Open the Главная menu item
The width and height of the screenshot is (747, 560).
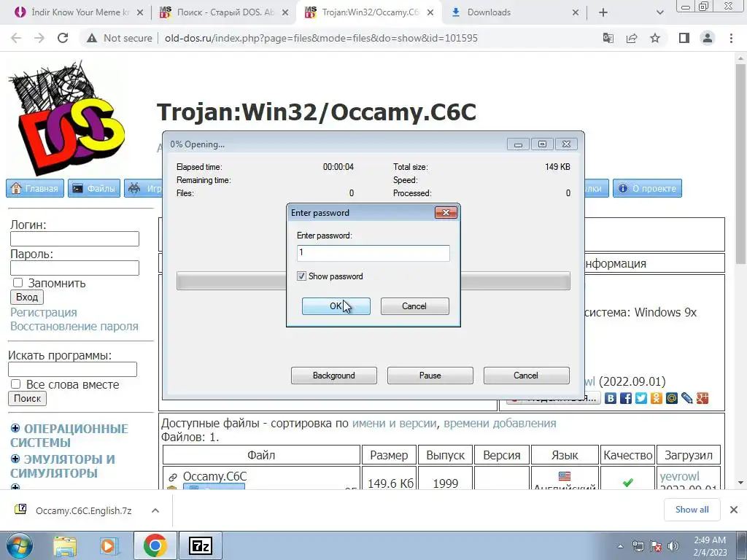(x=35, y=189)
